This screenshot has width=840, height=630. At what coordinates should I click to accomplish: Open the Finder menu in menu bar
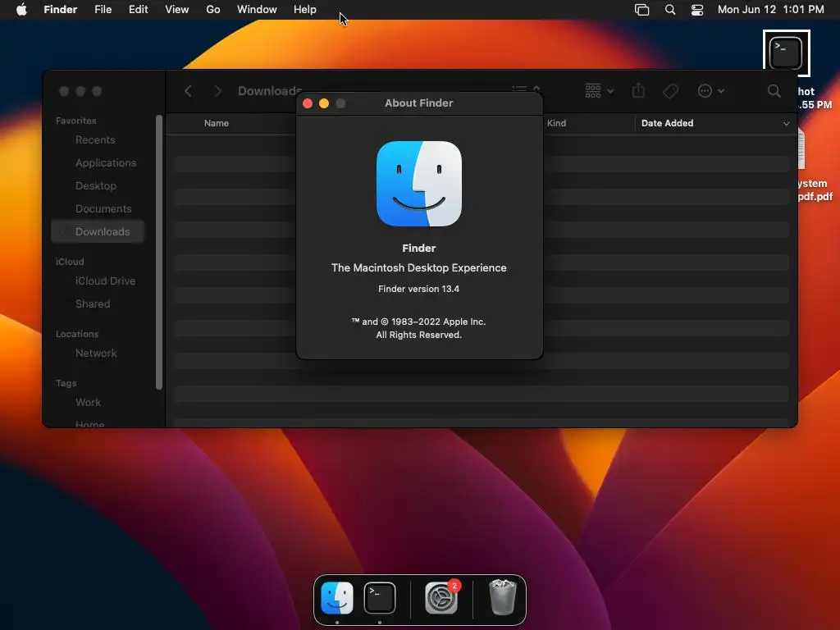[x=61, y=10]
